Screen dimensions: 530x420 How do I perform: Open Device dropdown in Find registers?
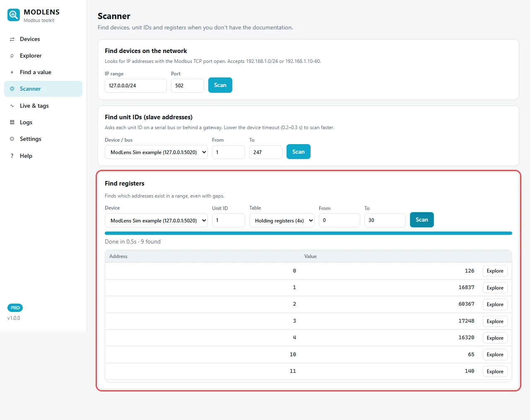(x=156, y=220)
